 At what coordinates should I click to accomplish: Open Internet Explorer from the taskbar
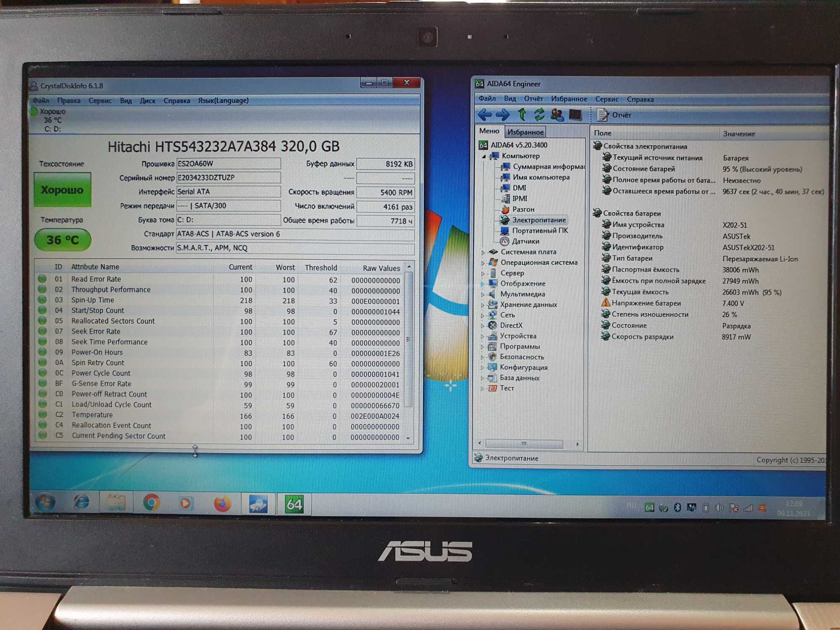click(81, 502)
